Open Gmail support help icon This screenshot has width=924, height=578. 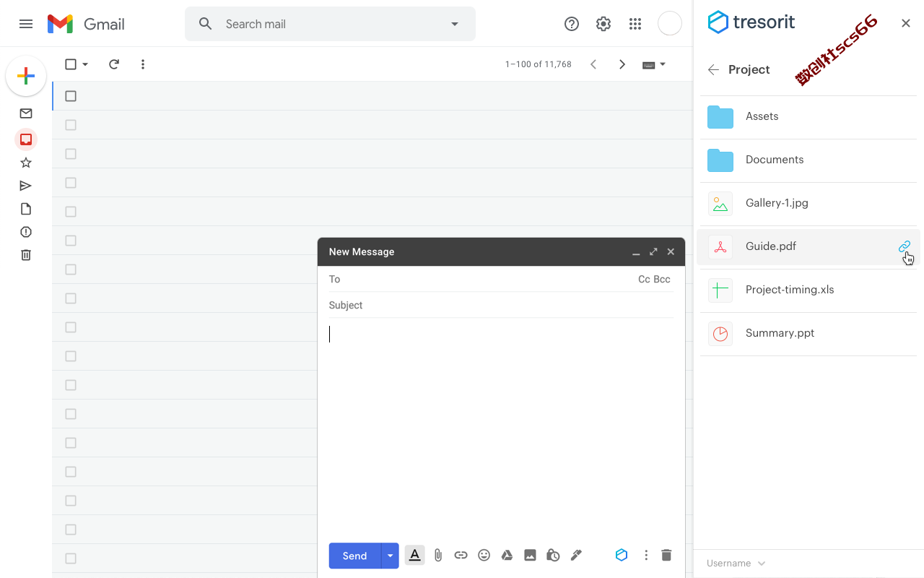572,24
